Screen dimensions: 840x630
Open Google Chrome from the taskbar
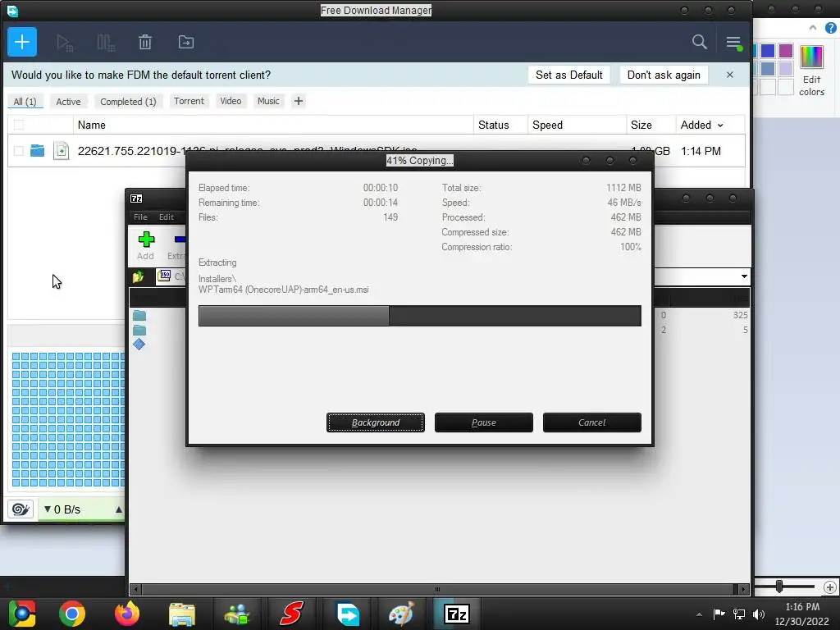72,614
